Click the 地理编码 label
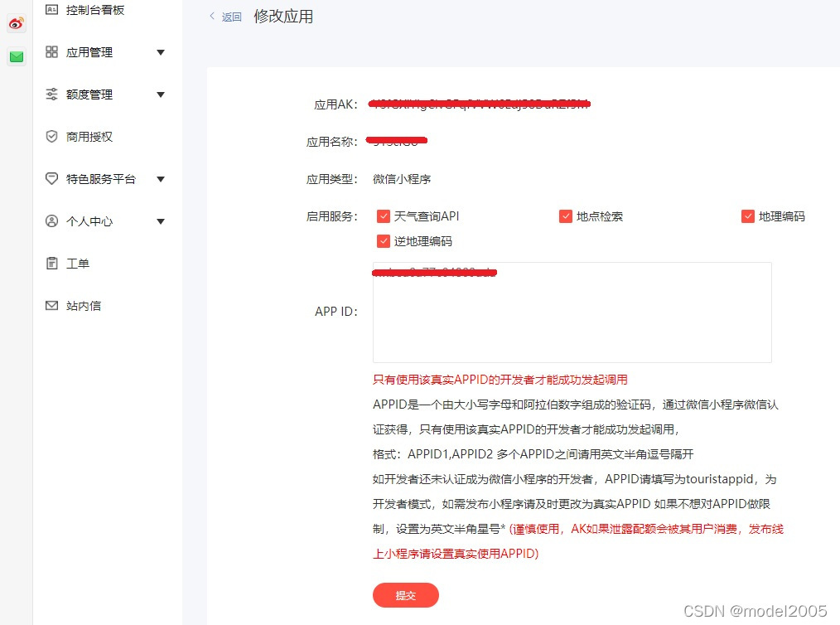840x625 pixels. pyautogui.click(x=782, y=216)
